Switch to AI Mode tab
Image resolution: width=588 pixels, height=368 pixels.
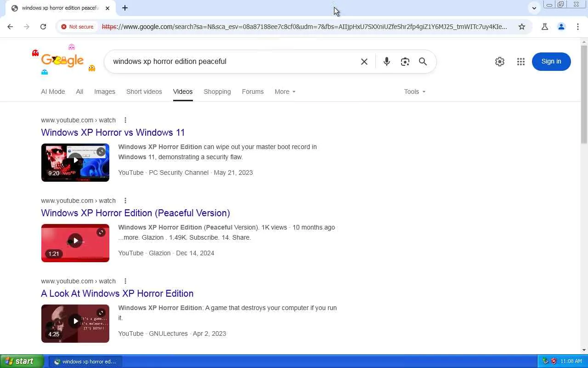tap(53, 92)
